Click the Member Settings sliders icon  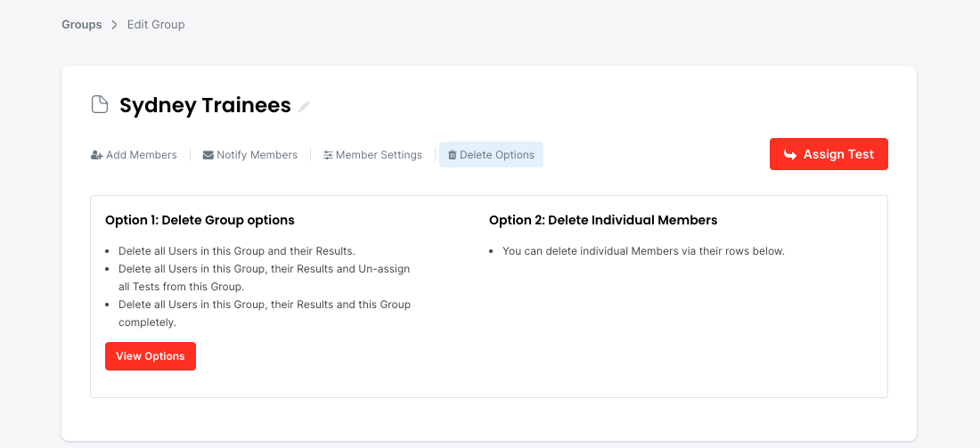click(328, 155)
